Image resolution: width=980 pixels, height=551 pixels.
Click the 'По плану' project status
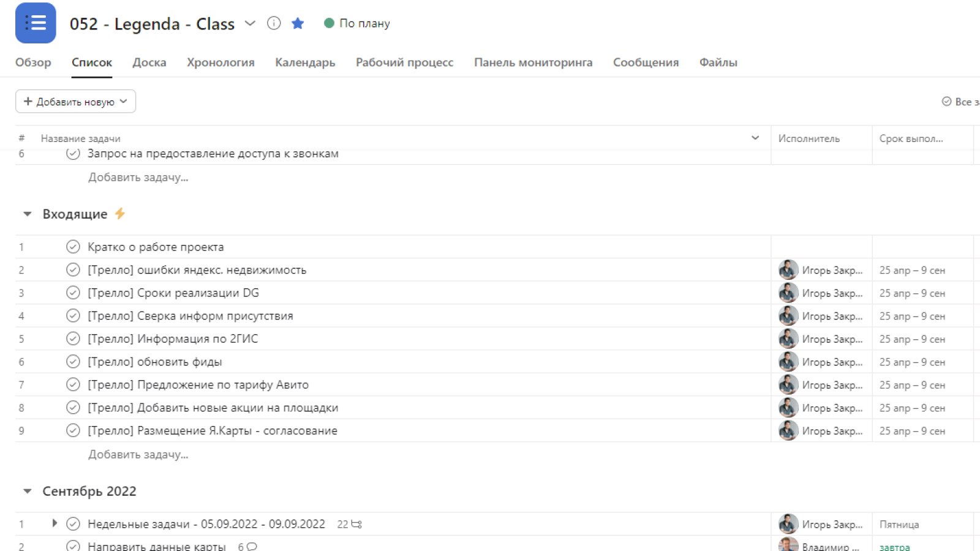pyautogui.click(x=357, y=23)
